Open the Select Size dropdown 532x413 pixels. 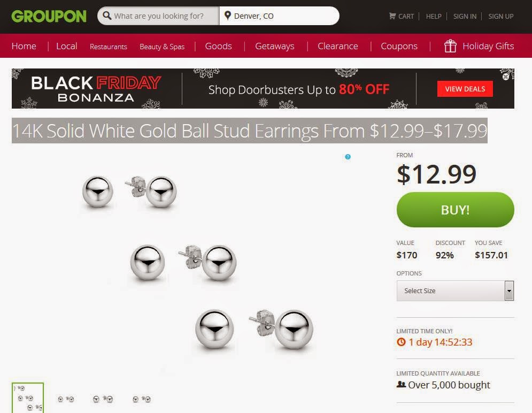(455, 291)
